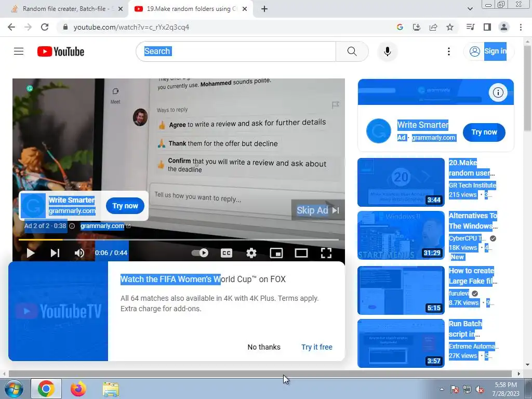The height and width of the screenshot is (399, 532).
Task: Enable miniplayer mode
Action: (x=276, y=253)
